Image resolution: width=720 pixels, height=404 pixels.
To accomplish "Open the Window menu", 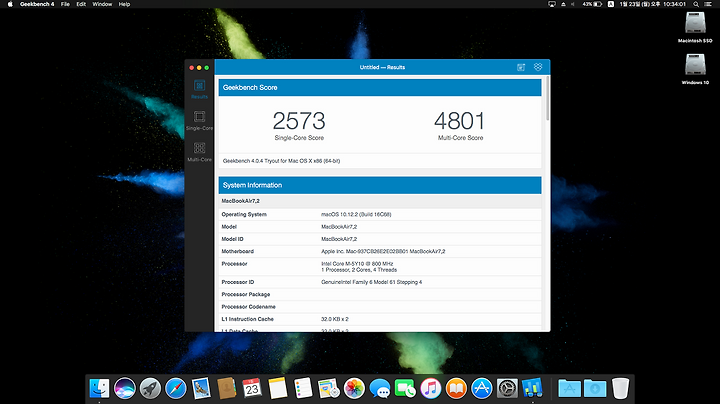I will tap(102, 4).
